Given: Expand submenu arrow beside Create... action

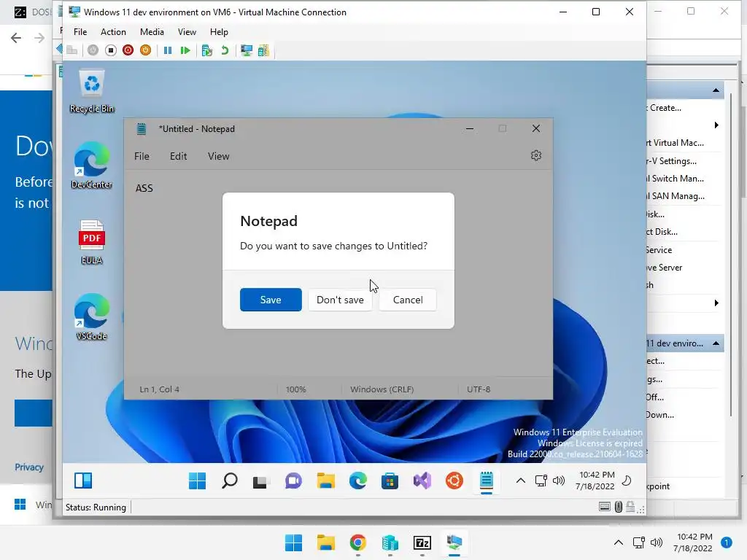Looking at the screenshot, I should coord(716,125).
